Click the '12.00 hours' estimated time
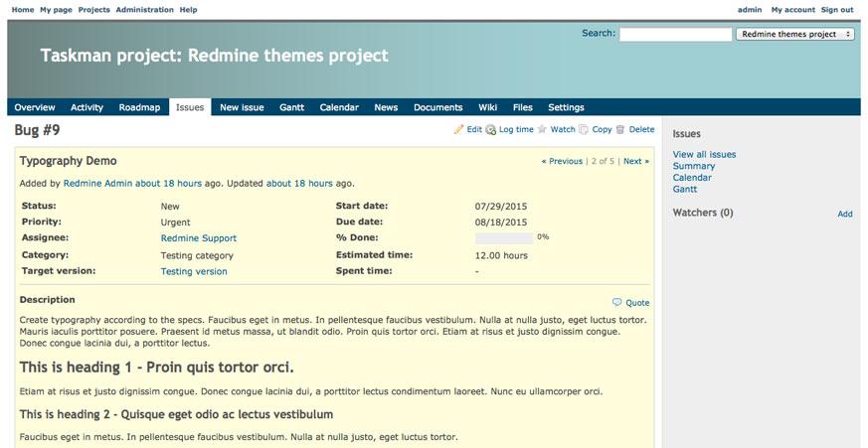This screenshot has height=448, width=868. click(x=501, y=255)
